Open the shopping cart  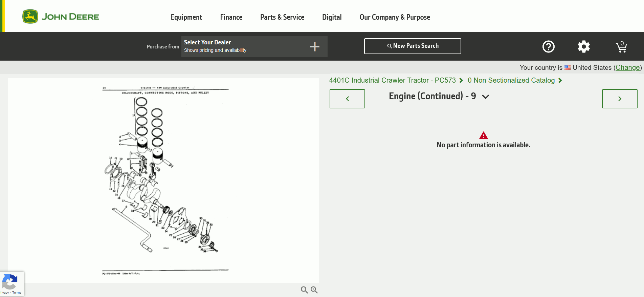(x=621, y=47)
